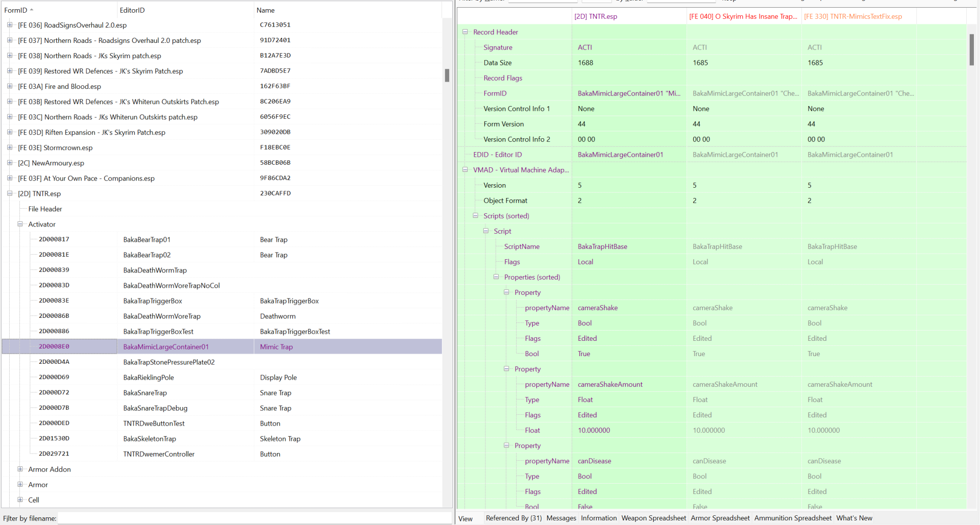Collapse the TNTR.esp plugin node
Viewport: 980px width, 525px height.
tap(10, 193)
